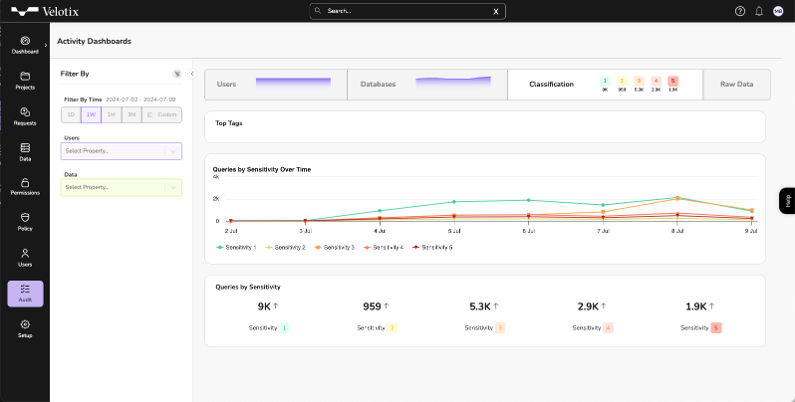
Task: Open the Data section icon
Action: (25, 148)
